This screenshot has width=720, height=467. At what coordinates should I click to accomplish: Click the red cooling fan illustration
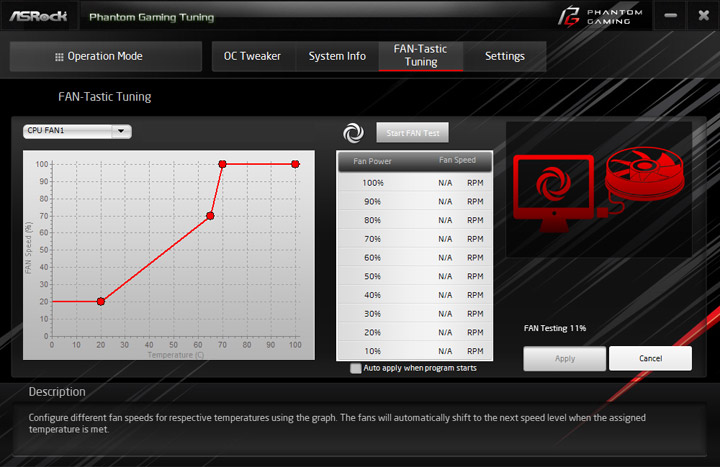[644, 174]
